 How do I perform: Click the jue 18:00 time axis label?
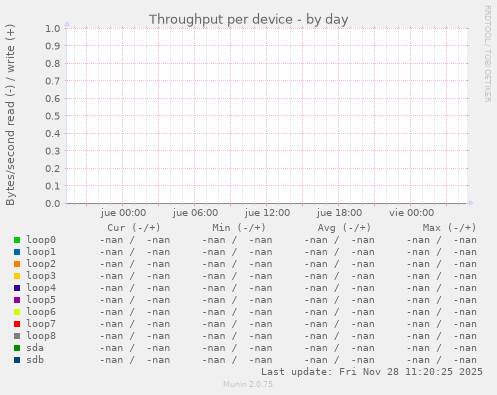pyautogui.click(x=339, y=213)
